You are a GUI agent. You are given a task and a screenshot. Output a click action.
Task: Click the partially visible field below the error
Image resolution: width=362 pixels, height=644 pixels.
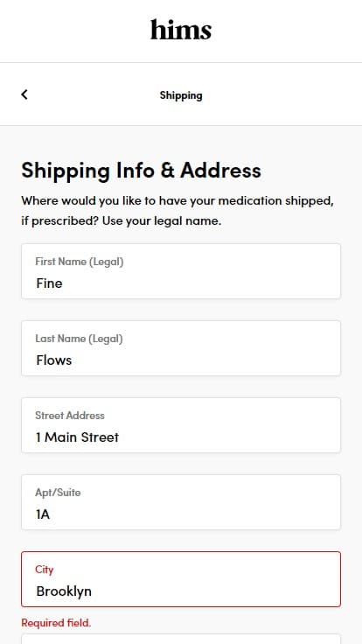click(x=181, y=639)
